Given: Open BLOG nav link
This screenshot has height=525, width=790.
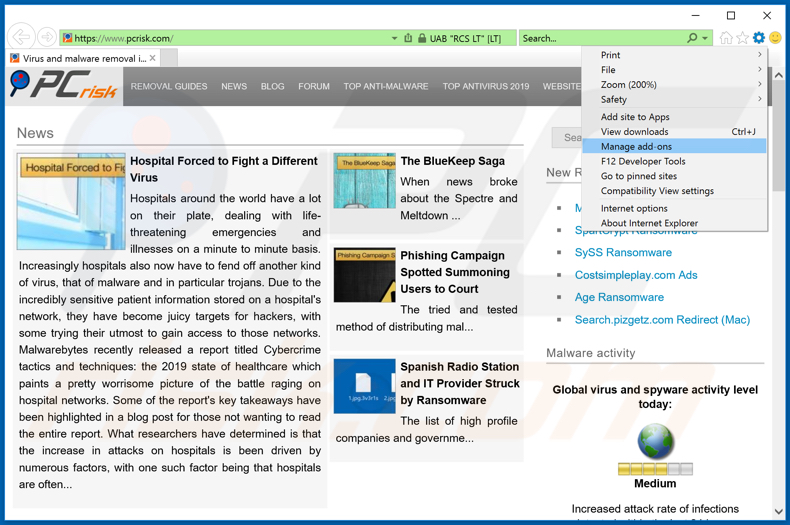Looking at the screenshot, I should coord(273,86).
